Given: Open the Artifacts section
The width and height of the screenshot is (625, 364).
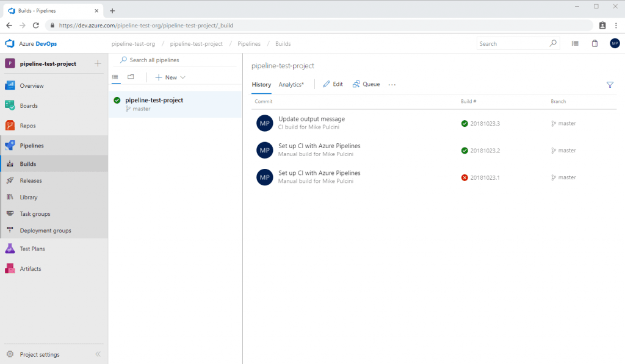Looking at the screenshot, I should pyautogui.click(x=32, y=268).
